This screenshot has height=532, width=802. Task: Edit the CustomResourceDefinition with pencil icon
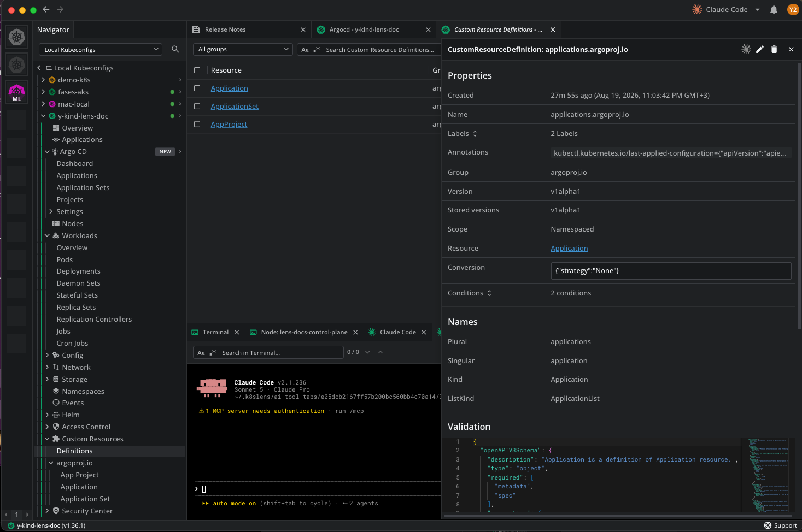pyautogui.click(x=760, y=49)
